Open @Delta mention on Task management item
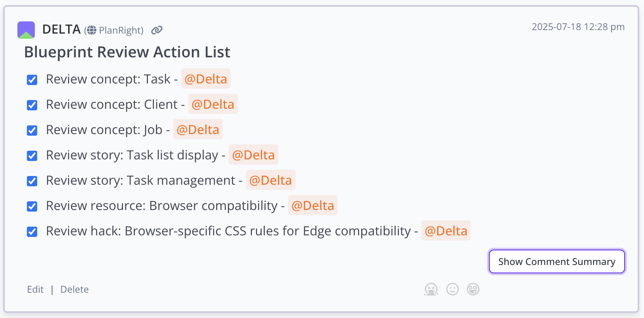 pos(271,180)
